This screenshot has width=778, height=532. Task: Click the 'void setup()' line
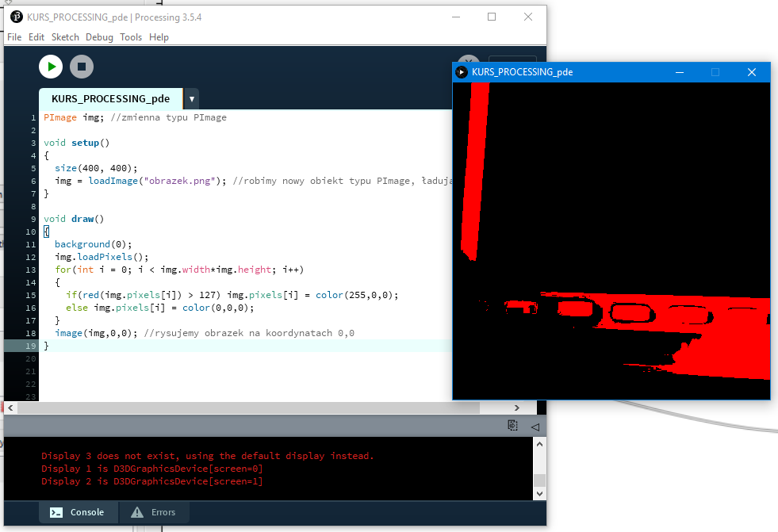[76, 143]
